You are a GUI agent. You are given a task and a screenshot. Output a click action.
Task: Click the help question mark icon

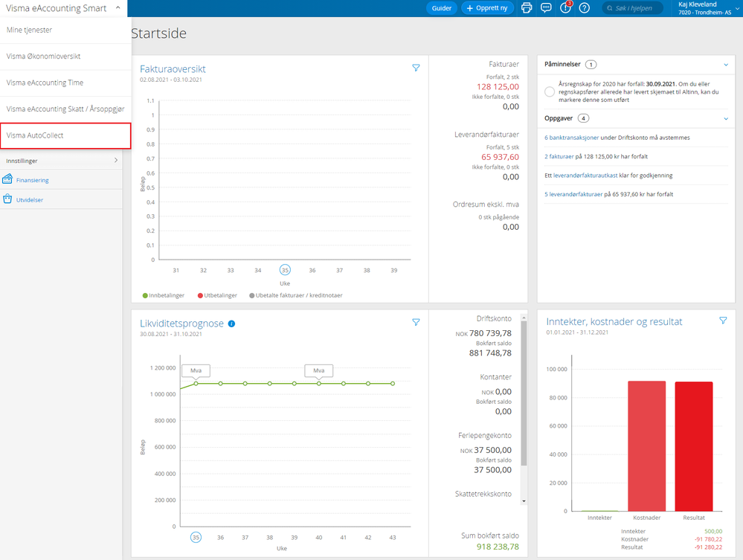pyautogui.click(x=585, y=8)
